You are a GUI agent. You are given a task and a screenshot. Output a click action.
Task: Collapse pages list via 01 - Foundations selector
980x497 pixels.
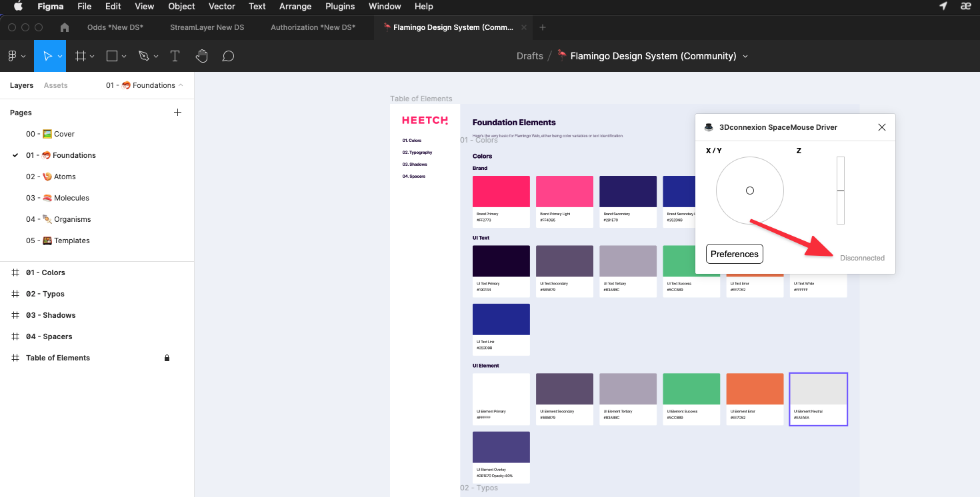coord(145,85)
